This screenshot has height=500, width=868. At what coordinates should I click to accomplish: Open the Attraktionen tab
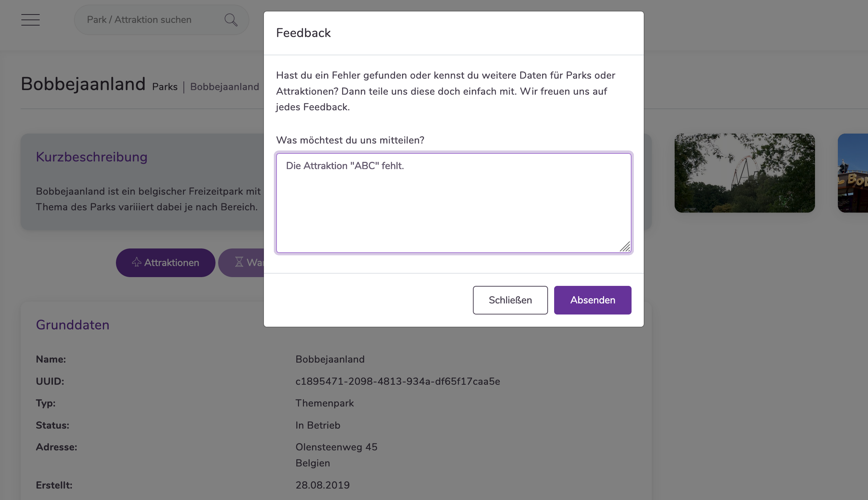(166, 263)
